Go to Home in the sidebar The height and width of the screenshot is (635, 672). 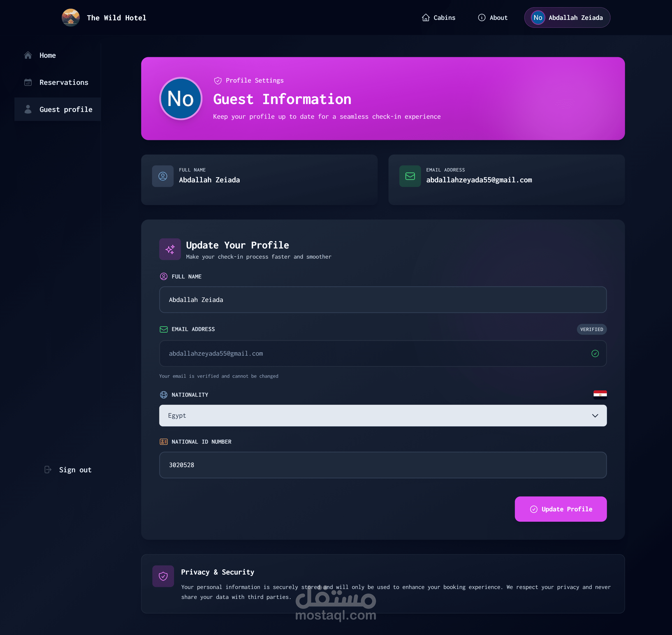click(47, 55)
